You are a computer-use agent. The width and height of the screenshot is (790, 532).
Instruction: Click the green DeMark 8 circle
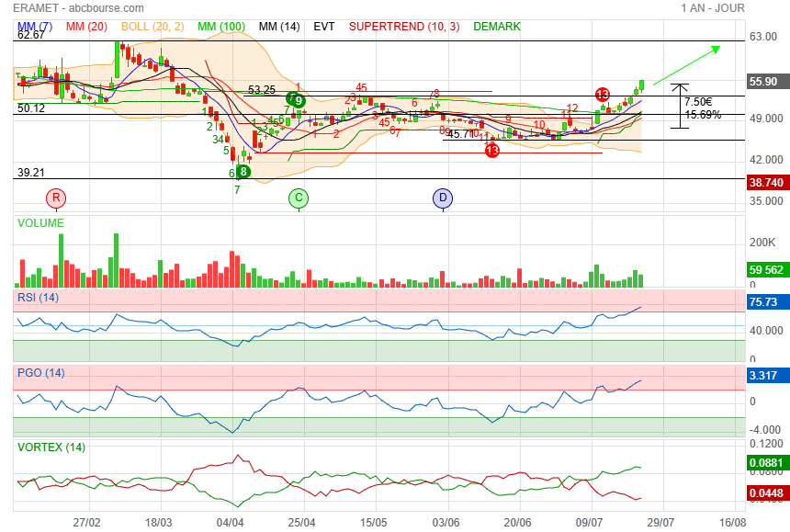coord(243,171)
